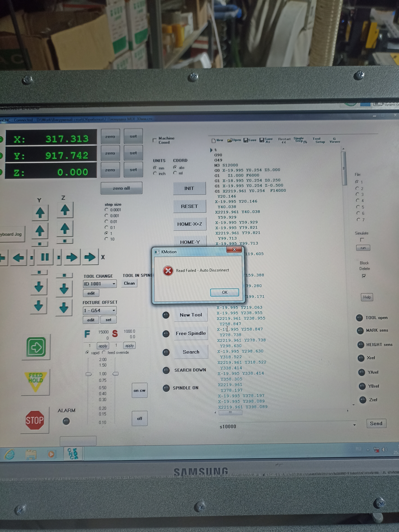Click the rapid override slider handle at 1.00

(89, 374)
